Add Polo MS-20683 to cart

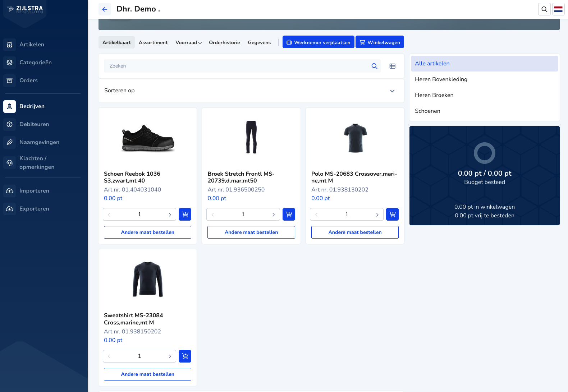[392, 215]
